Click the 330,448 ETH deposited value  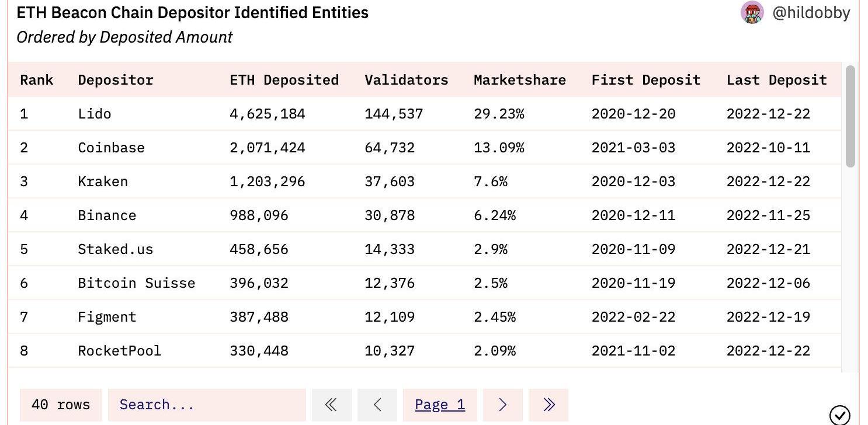259,351
